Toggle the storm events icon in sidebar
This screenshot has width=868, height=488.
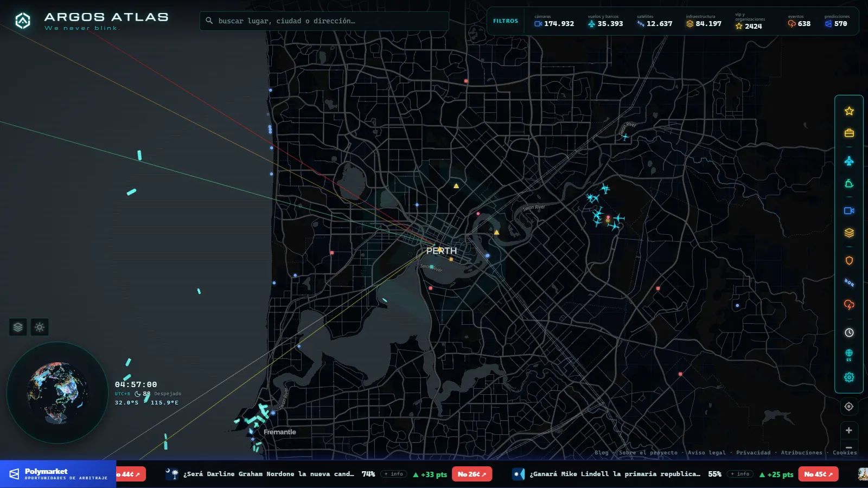click(x=849, y=305)
